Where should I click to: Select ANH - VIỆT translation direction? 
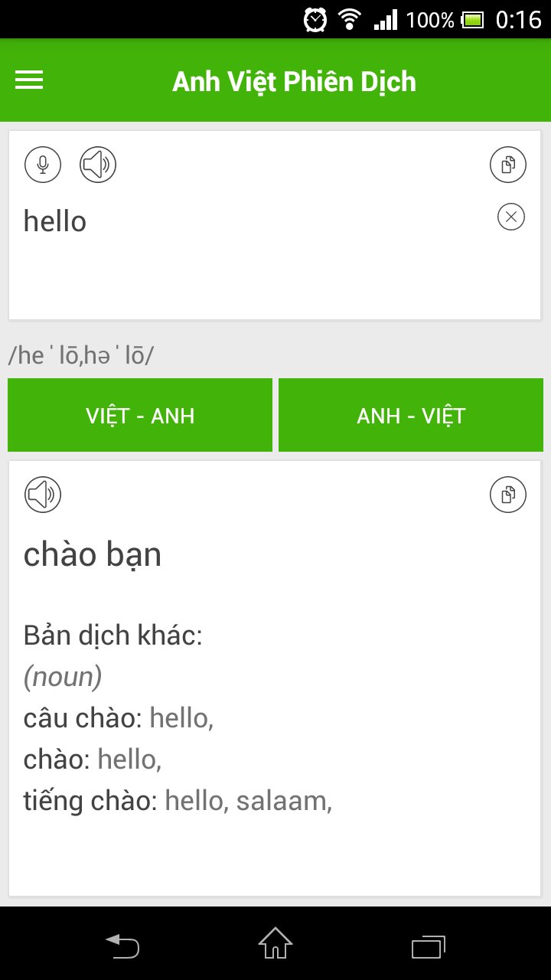pyautogui.click(x=411, y=415)
